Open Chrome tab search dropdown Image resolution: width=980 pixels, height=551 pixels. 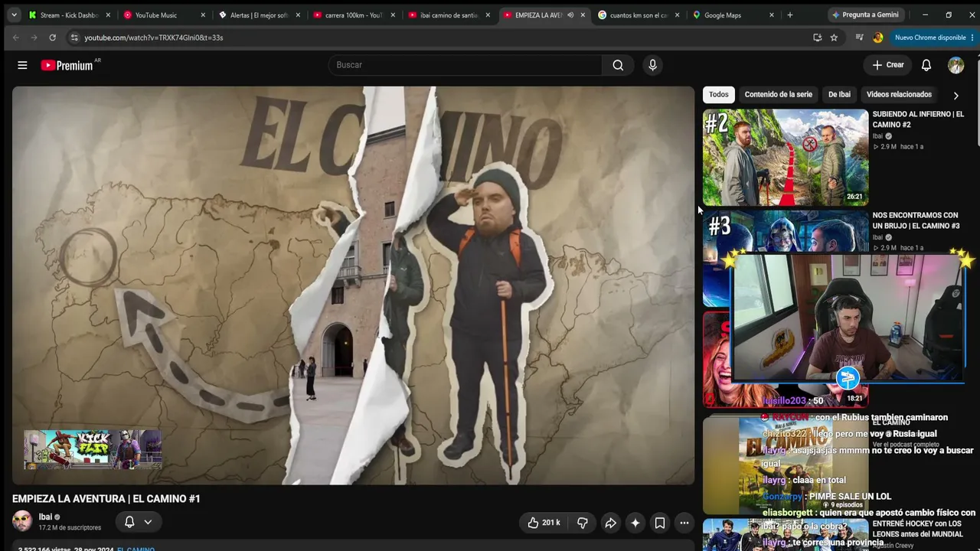(14, 15)
